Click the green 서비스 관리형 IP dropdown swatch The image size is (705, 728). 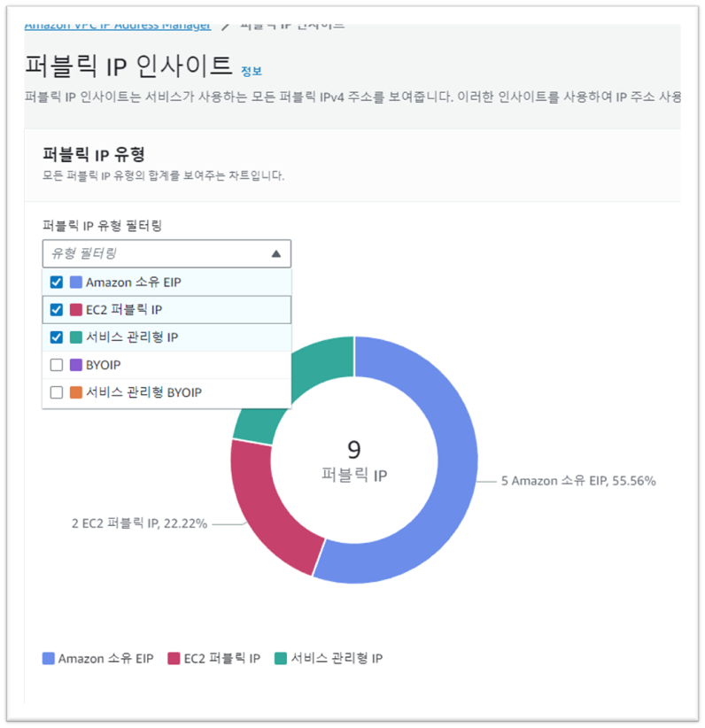(75, 337)
